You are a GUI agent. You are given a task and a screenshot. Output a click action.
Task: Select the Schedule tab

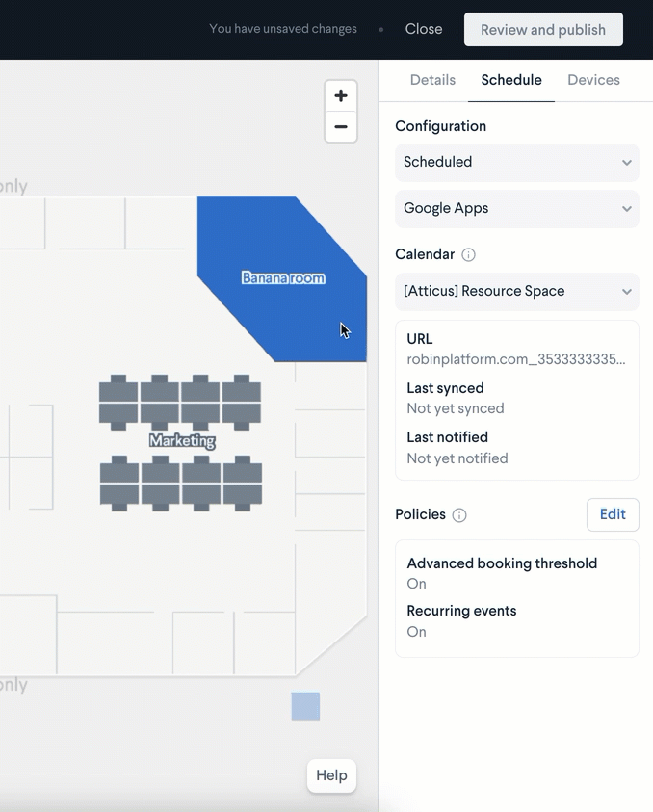[x=510, y=80]
